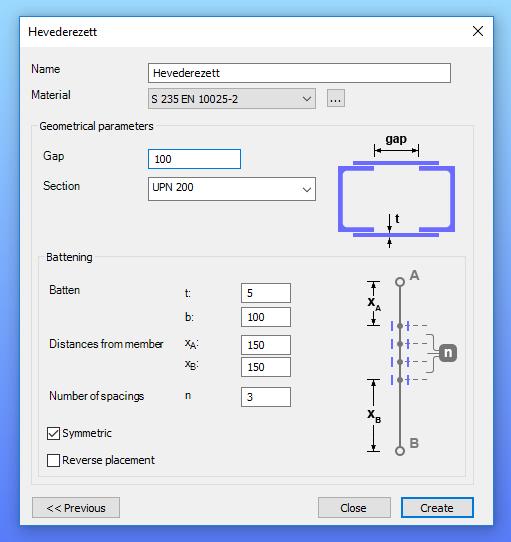Click the Close button
Image resolution: width=511 pixels, height=542 pixels.
[x=354, y=507]
